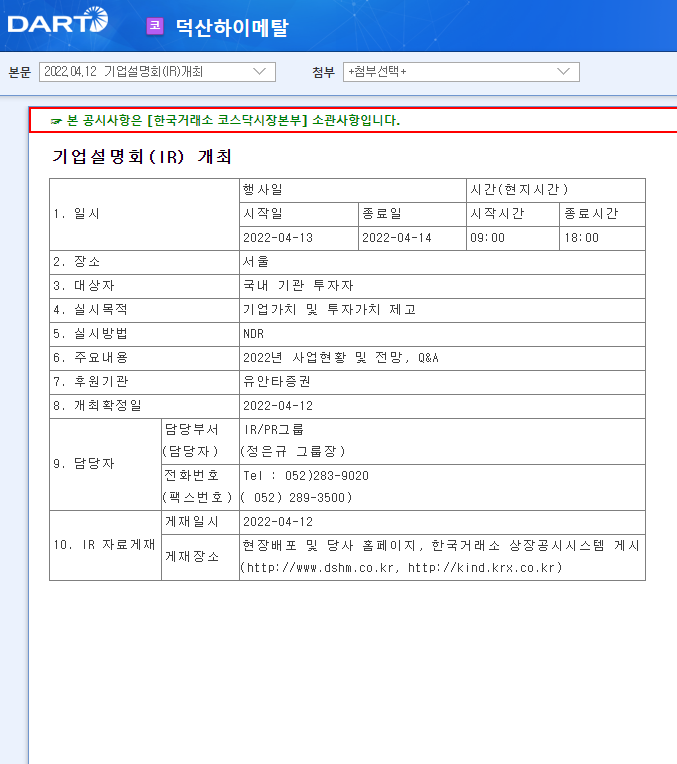Click the sub-header 시작일
Screen dimensions: 677x764
(263, 213)
